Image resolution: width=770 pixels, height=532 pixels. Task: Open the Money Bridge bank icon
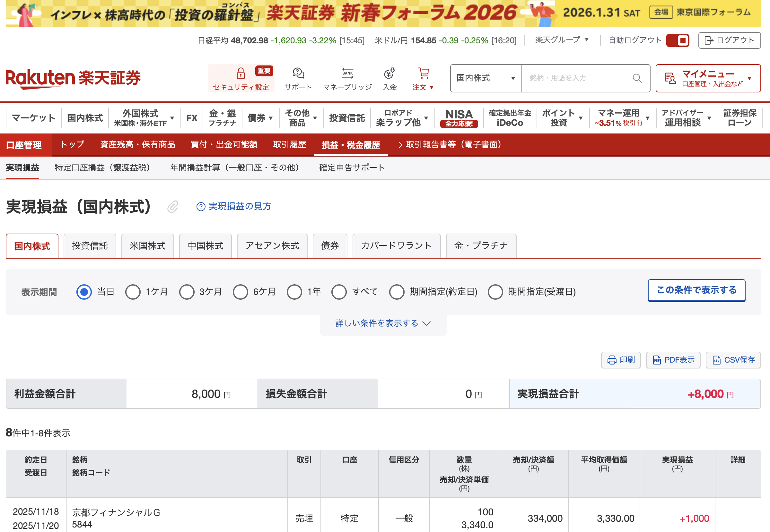point(347,73)
